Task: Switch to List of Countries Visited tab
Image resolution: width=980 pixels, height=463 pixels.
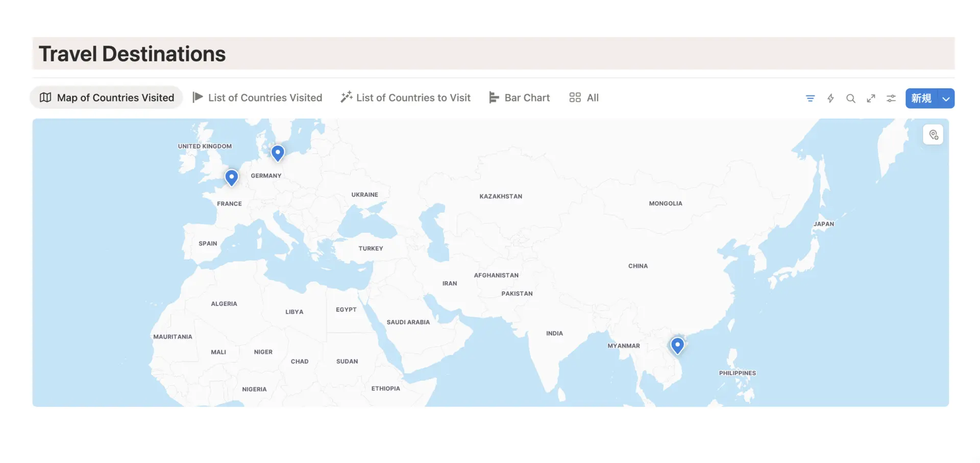Action: [x=257, y=97]
